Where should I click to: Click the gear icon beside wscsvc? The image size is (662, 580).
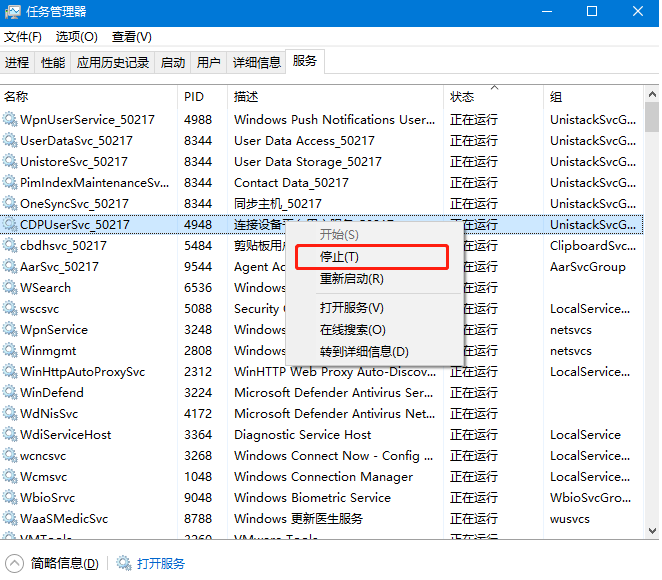tap(10, 309)
